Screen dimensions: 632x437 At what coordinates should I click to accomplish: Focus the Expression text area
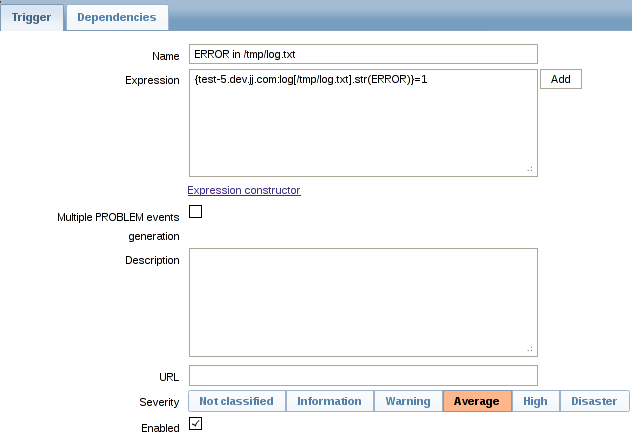pos(363,122)
